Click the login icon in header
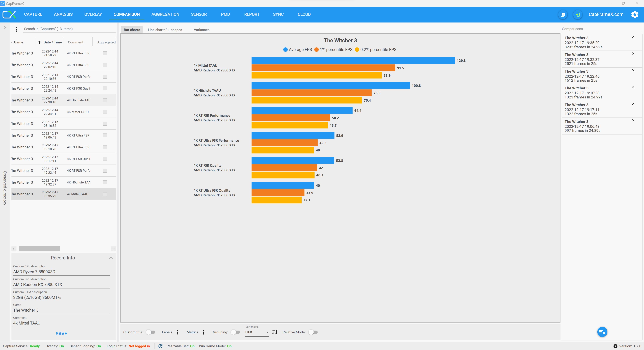Screen dimensions: 644x350 coord(578,14)
